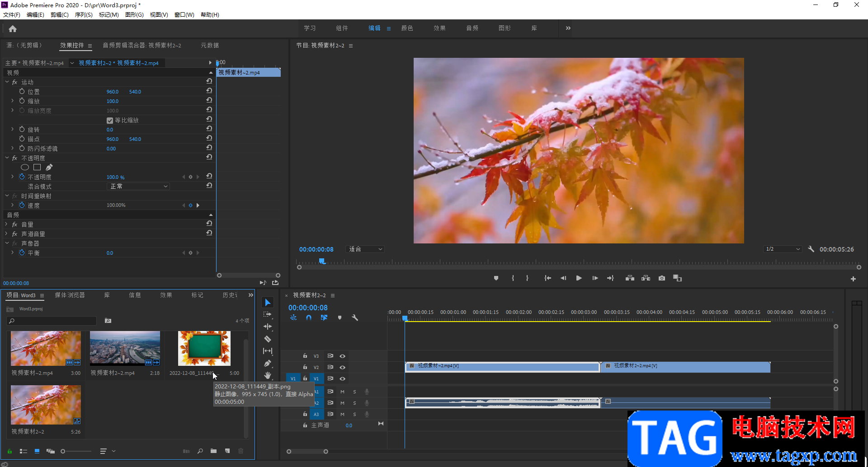The image size is (868, 467).
Task: Click timeline timecode 00:00:00:08
Action: 308,308
